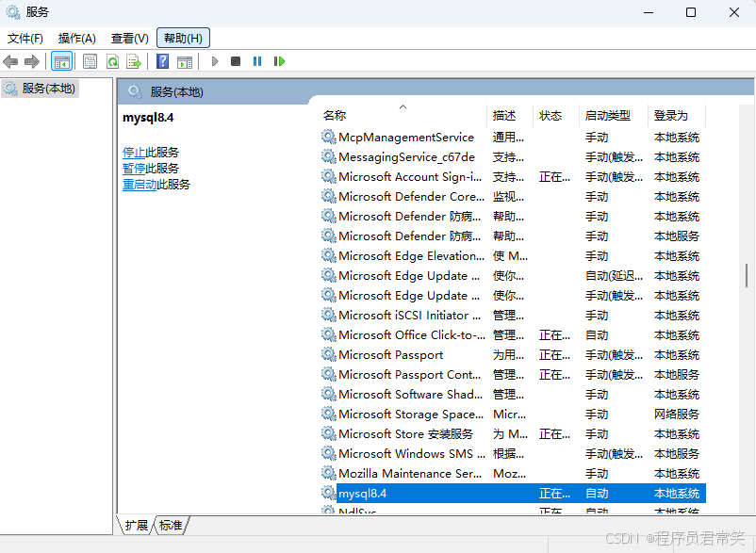Click the gear icon beside Microsoft iSCSI Initiator
This screenshot has height=553, width=756.
pyautogui.click(x=329, y=316)
